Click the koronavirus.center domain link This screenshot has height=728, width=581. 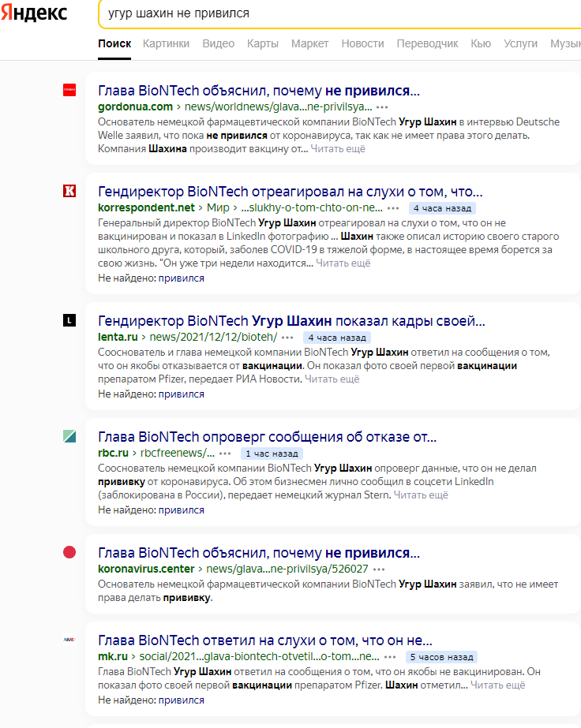tap(146, 569)
